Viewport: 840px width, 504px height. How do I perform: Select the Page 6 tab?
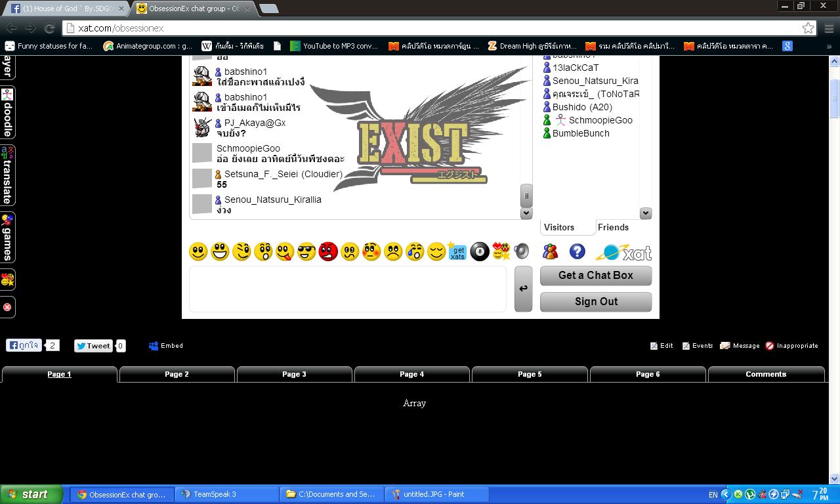(648, 374)
